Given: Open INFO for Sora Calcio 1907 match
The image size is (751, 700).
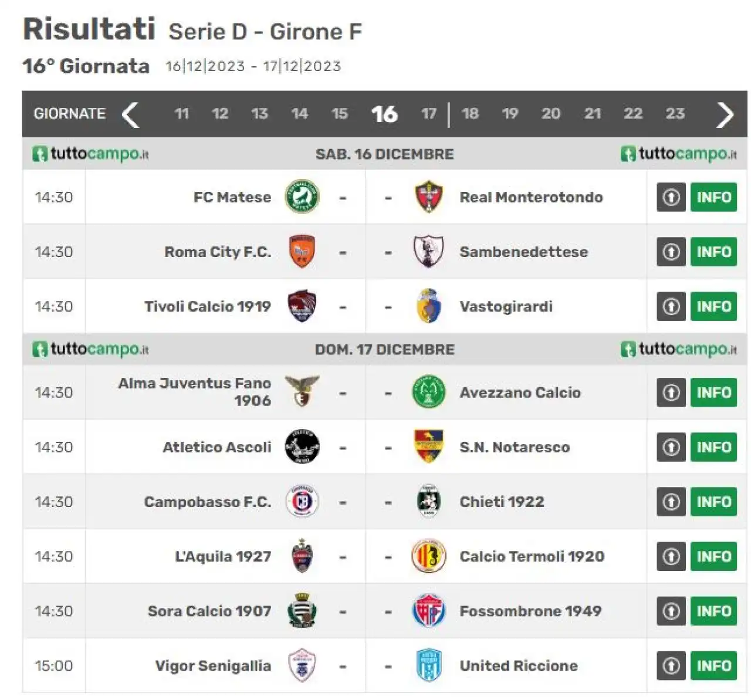Looking at the screenshot, I should coord(713,611).
